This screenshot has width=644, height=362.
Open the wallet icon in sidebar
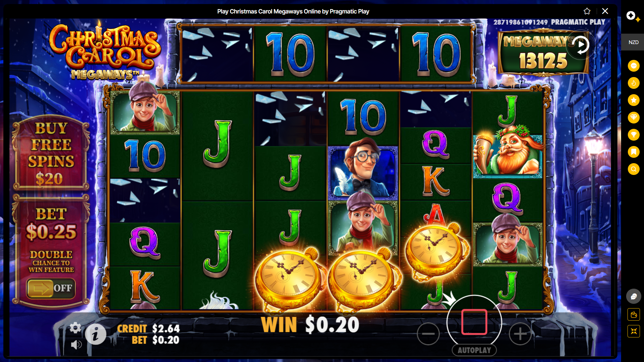tap(634, 315)
